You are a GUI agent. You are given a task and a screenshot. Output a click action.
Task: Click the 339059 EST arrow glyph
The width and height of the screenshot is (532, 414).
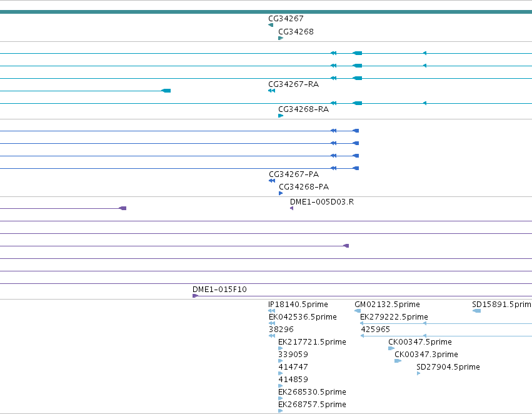(x=281, y=361)
